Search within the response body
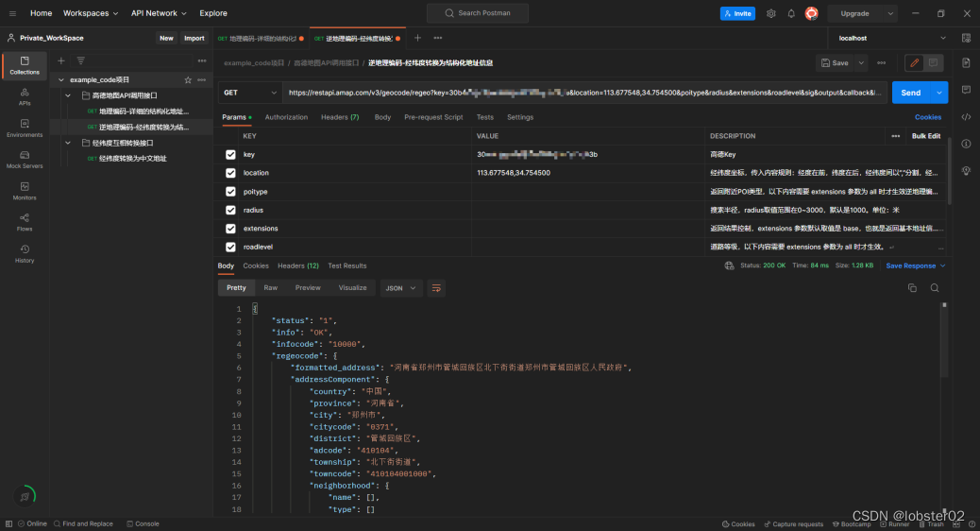The width and height of the screenshot is (980, 531). [x=935, y=287]
